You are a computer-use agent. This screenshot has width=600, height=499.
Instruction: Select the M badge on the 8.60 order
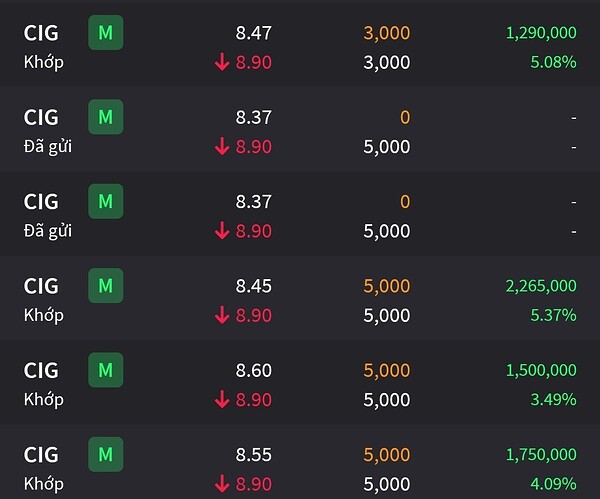coord(105,370)
